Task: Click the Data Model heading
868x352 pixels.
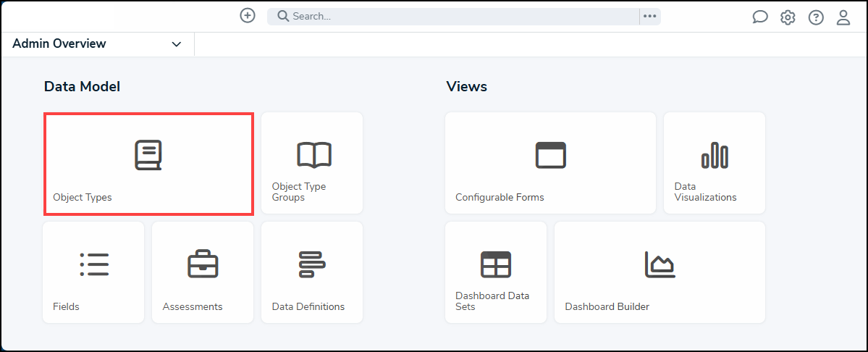Action: click(82, 86)
